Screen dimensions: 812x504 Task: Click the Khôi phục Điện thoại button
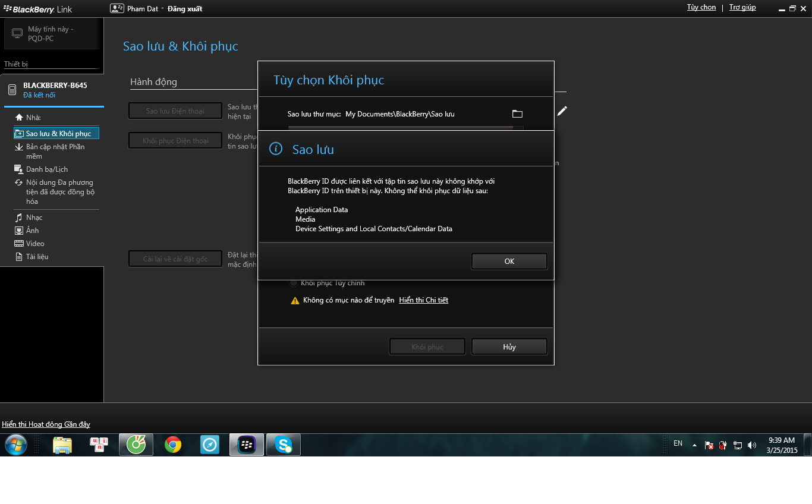(175, 141)
